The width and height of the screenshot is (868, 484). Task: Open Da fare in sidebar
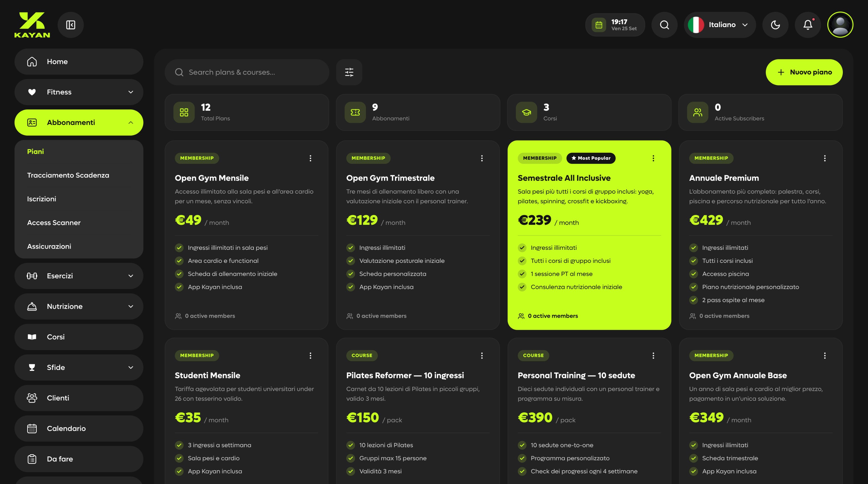79,459
